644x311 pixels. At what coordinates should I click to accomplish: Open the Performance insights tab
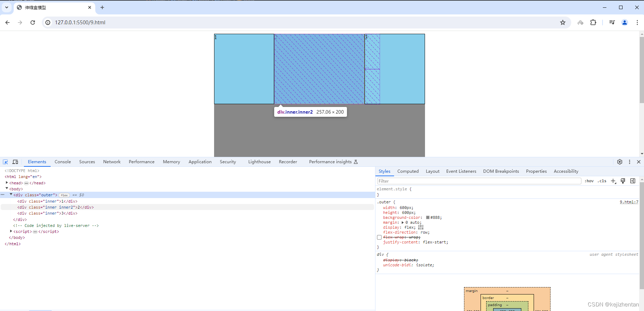coord(333,162)
